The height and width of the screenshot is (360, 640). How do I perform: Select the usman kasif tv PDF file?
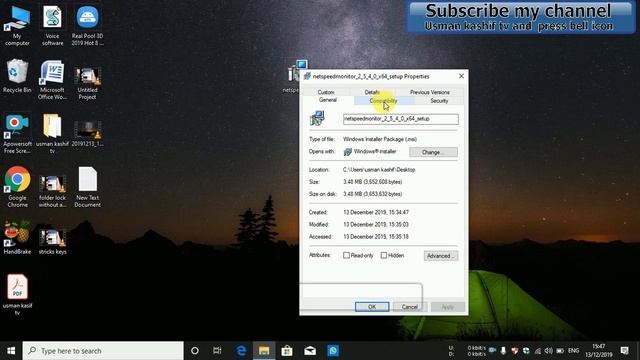pyautogui.click(x=17, y=295)
